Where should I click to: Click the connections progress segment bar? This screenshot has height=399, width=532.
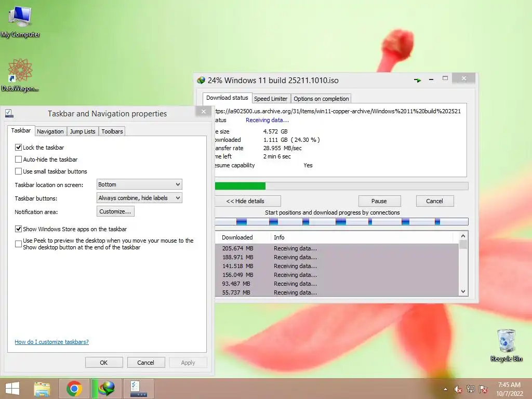[341, 221]
